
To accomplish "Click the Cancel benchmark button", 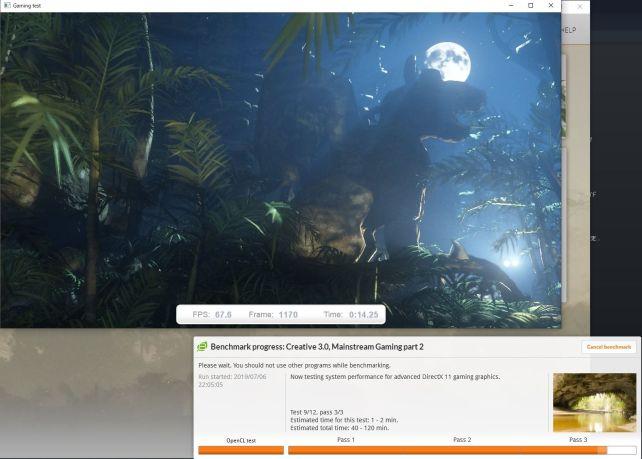I will [608, 347].
